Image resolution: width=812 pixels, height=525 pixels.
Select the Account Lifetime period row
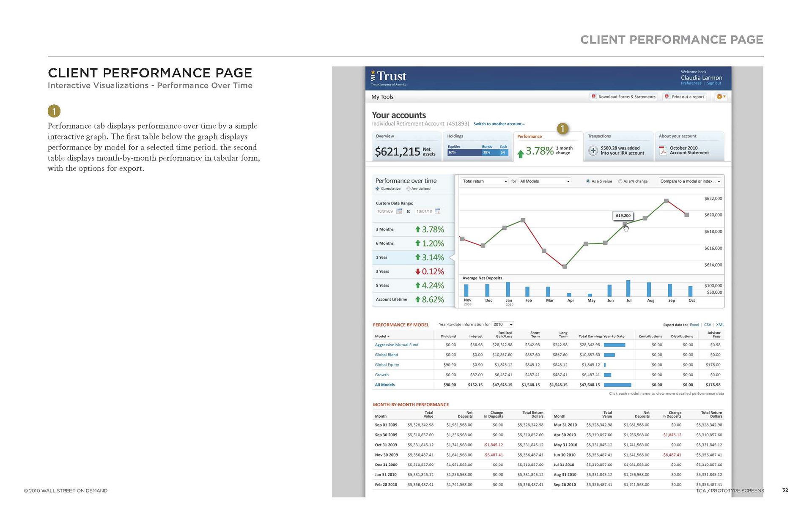pos(414,299)
